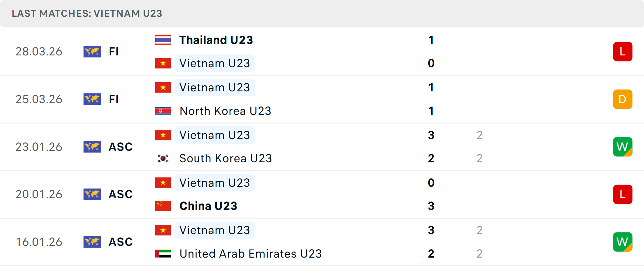
Task: Select the highlighted Vietnam U23 name on 25.03.26
Action: pyautogui.click(x=215, y=87)
